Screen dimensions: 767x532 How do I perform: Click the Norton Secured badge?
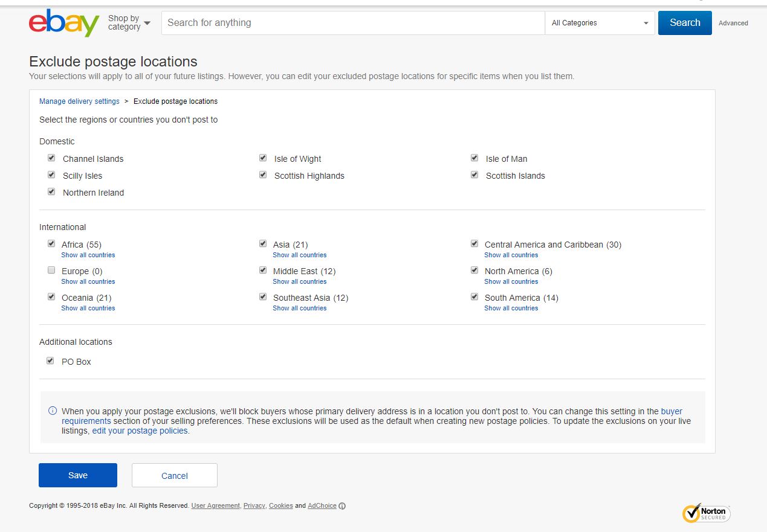coord(706,513)
